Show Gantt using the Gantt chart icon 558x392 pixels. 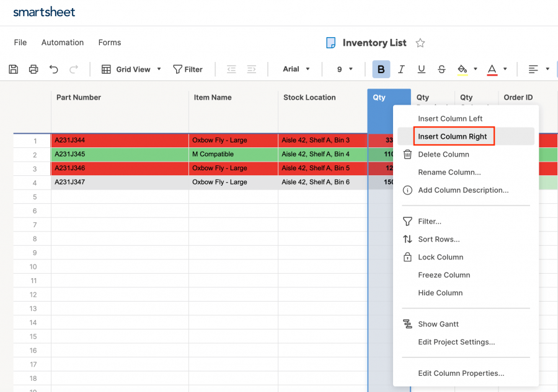[407, 324]
